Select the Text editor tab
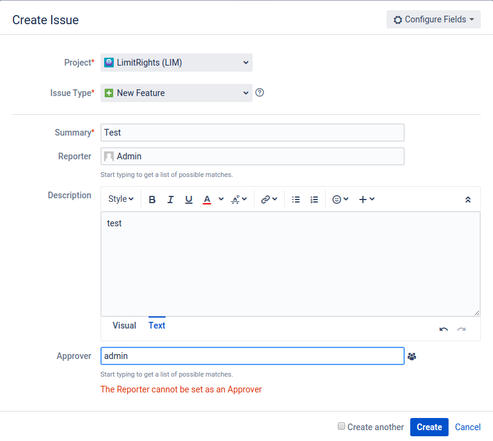 [x=157, y=325]
